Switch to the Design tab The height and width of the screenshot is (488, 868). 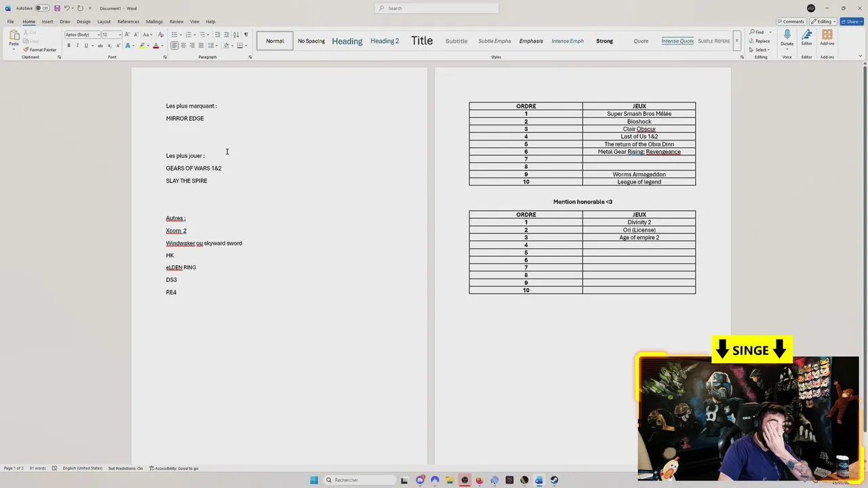click(83, 22)
